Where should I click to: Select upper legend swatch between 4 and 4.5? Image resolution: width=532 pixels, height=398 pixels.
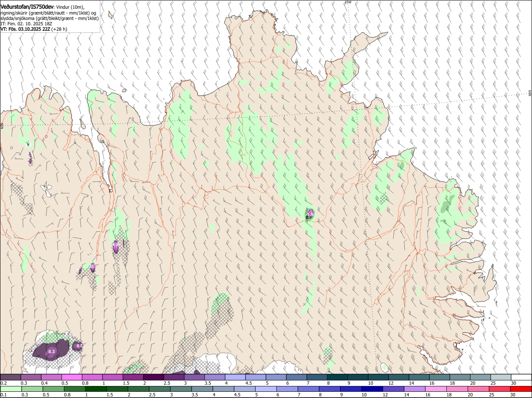point(235,377)
